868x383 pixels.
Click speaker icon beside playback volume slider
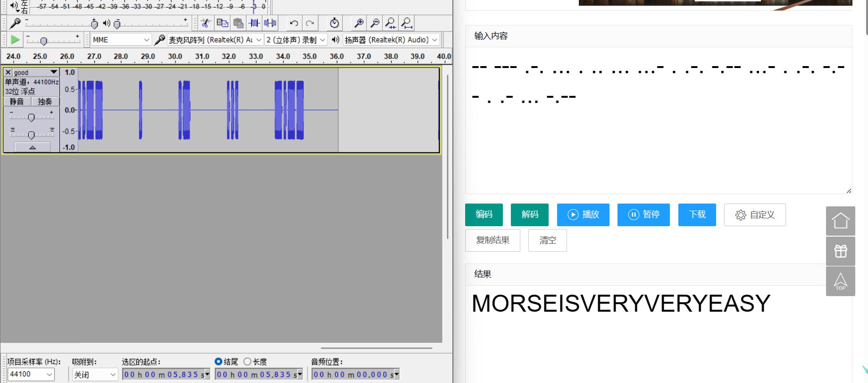(x=107, y=23)
